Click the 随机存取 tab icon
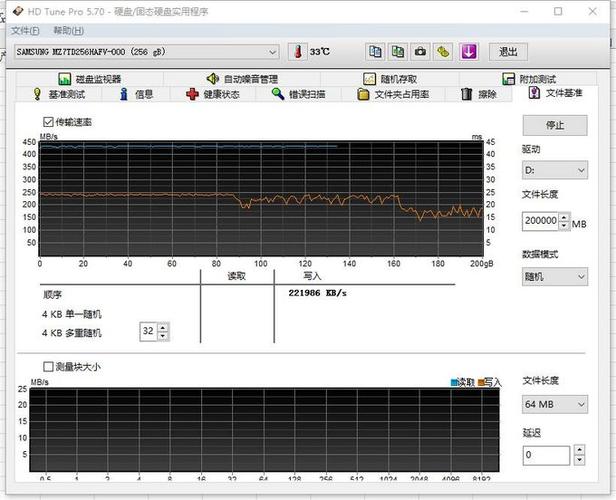Image resolution: width=616 pixels, height=500 pixels. [x=369, y=79]
